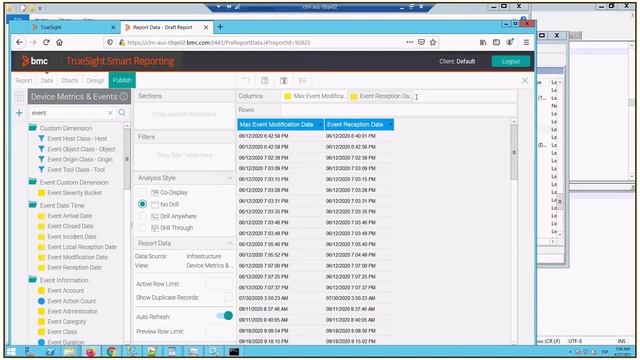Select Event Severity Bucket field
Image resolution: width=640 pixels, height=360 pixels.
pyautogui.click(x=74, y=193)
